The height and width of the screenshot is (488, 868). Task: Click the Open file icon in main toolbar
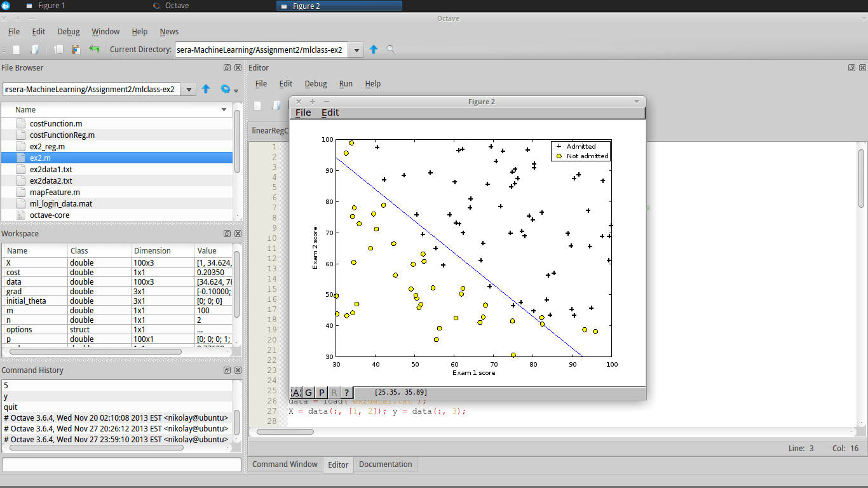(x=35, y=49)
